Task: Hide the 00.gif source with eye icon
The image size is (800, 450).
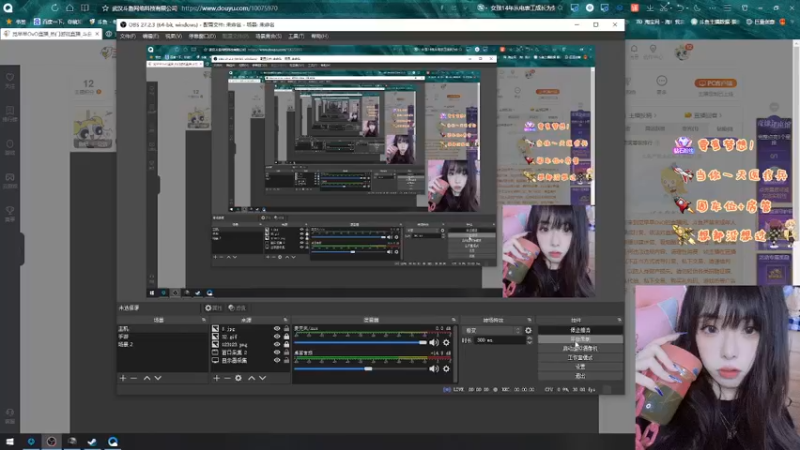Action: [277, 337]
